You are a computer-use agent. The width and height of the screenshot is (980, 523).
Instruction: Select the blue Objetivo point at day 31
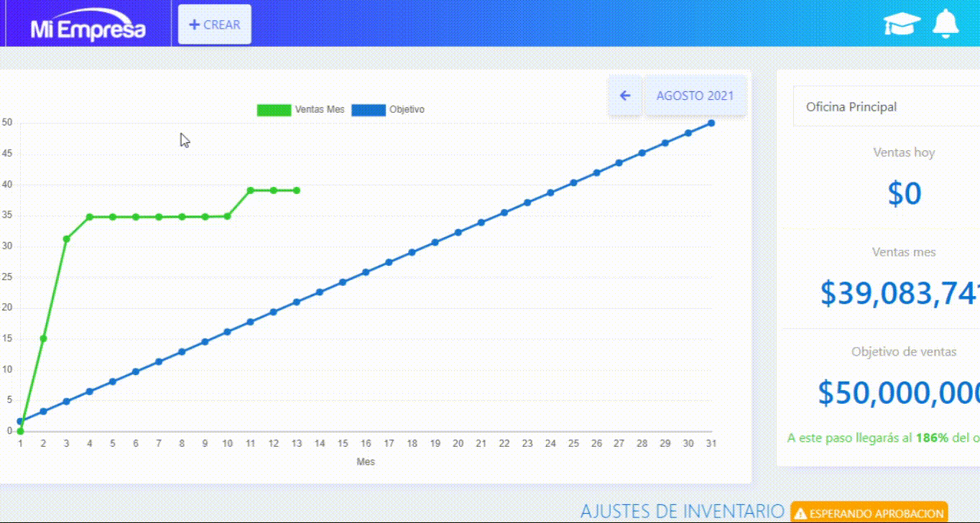pyautogui.click(x=711, y=123)
